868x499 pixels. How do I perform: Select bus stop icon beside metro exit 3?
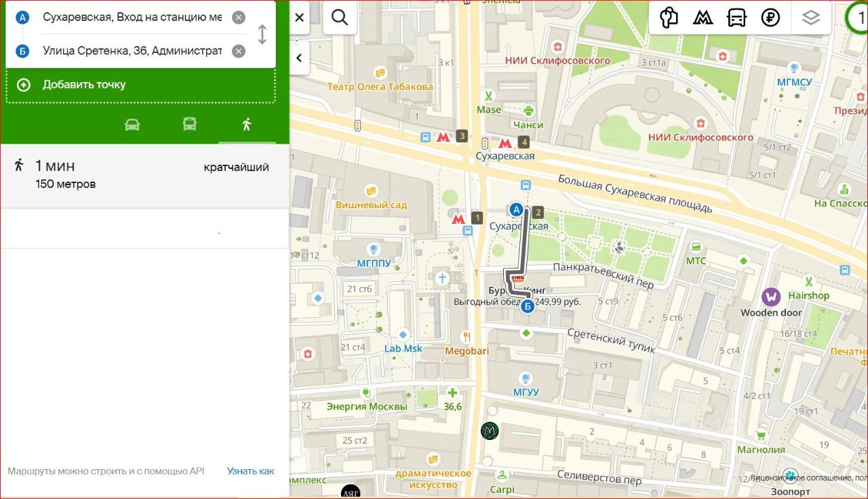coord(425,137)
